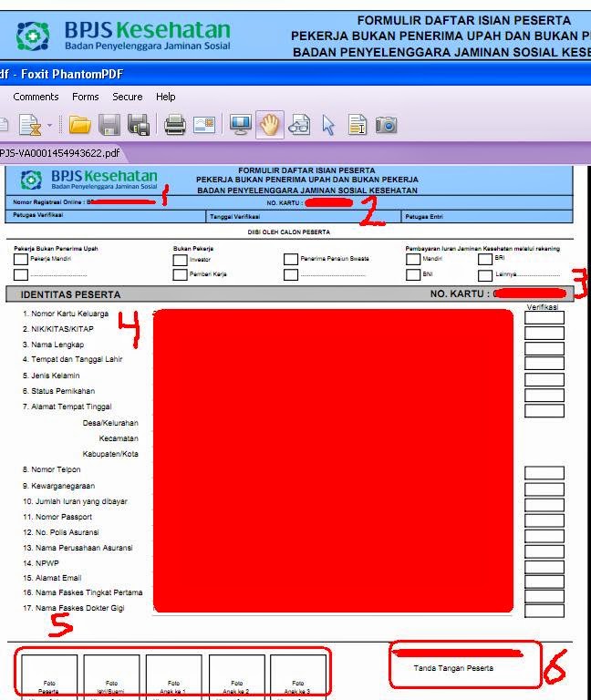This screenshot has width=591, height=700.
Task: Select the Hand tool
Action: pyautogui.click(x=270, y=125)
